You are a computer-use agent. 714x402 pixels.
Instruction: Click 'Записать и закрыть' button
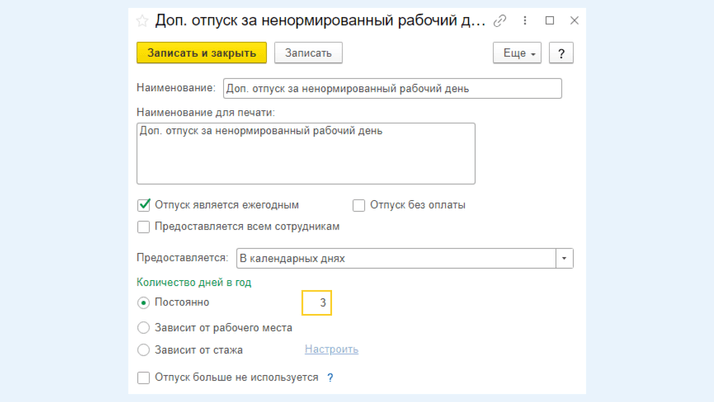(201, 53)
